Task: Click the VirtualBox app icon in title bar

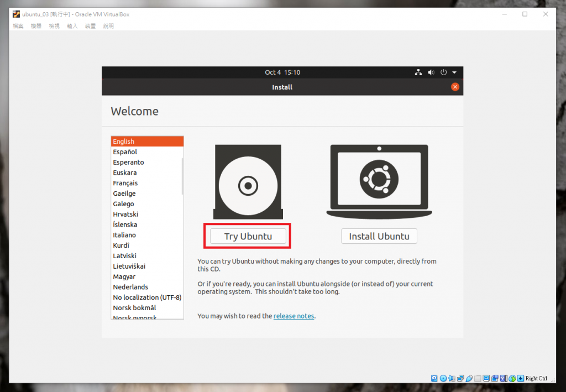Action: [16, 14]
